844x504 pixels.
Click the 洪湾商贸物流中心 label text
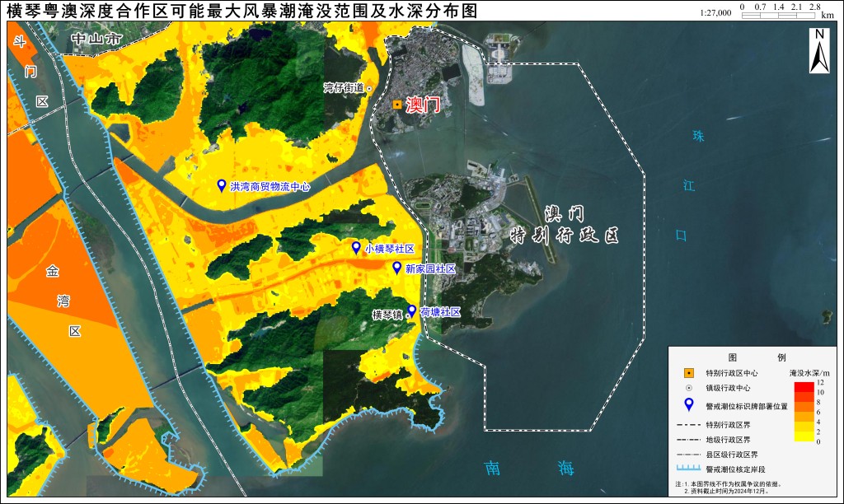[x=270, y=187]
